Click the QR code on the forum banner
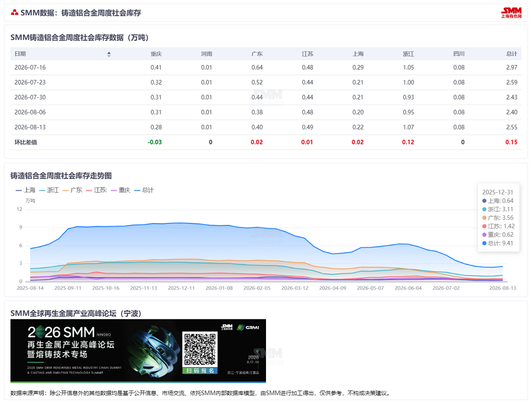This screenshot has height=404, width=532. coord(200,349)
